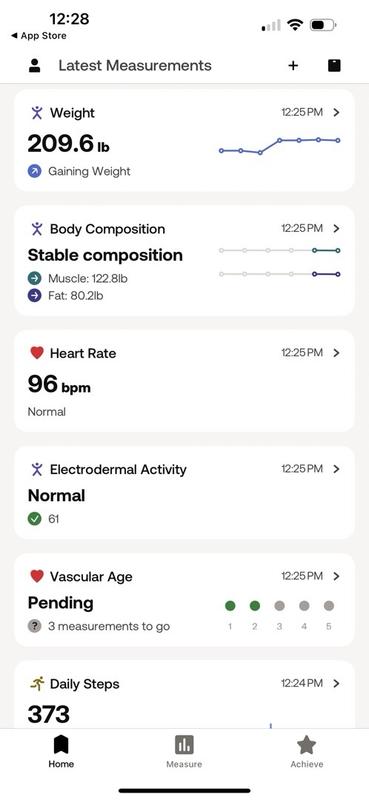Tap the red heart icon for Heart Rate
The image size is (369, 800).
point(37,353)
